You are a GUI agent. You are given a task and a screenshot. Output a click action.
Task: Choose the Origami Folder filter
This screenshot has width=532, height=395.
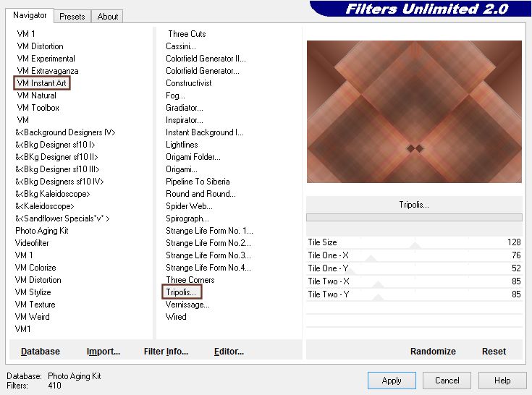[x=193, y=157]
